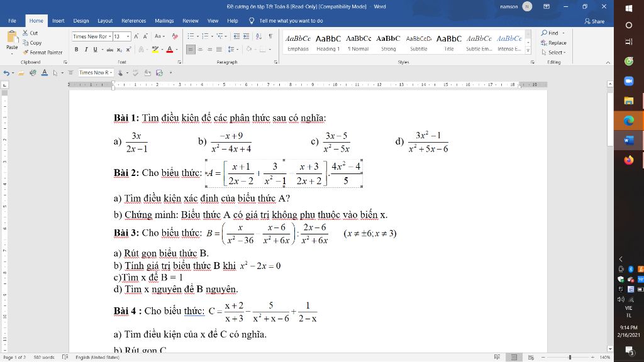Viewport: 644px width, 362px height.
Task: Decrease paragraph indent
Action: click(236, 36)
